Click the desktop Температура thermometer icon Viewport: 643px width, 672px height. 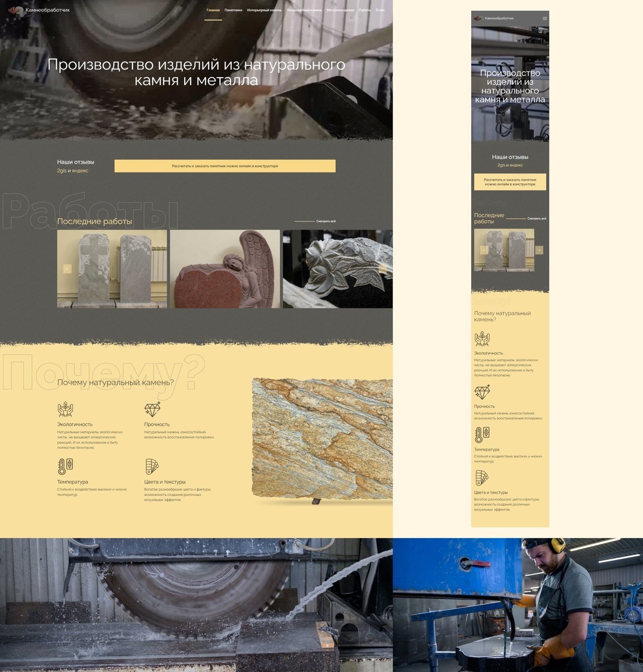[x=65, y=466]
